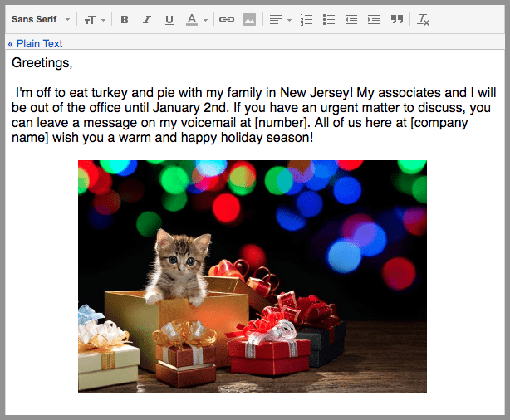This screenshot has height=420, width=510.
Task: Expand the text color picker arrow
Action: point(205,20)
